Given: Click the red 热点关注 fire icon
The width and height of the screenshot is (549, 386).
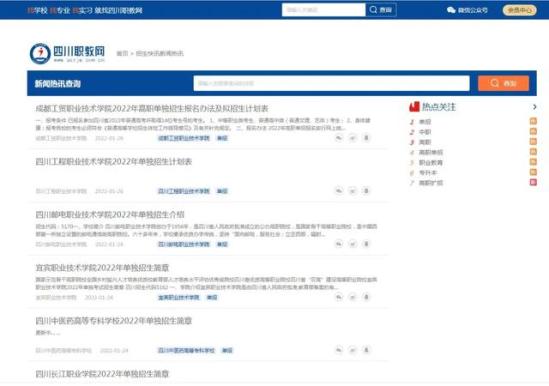Looking at the screenshot, I should click(x=414, y=107).
